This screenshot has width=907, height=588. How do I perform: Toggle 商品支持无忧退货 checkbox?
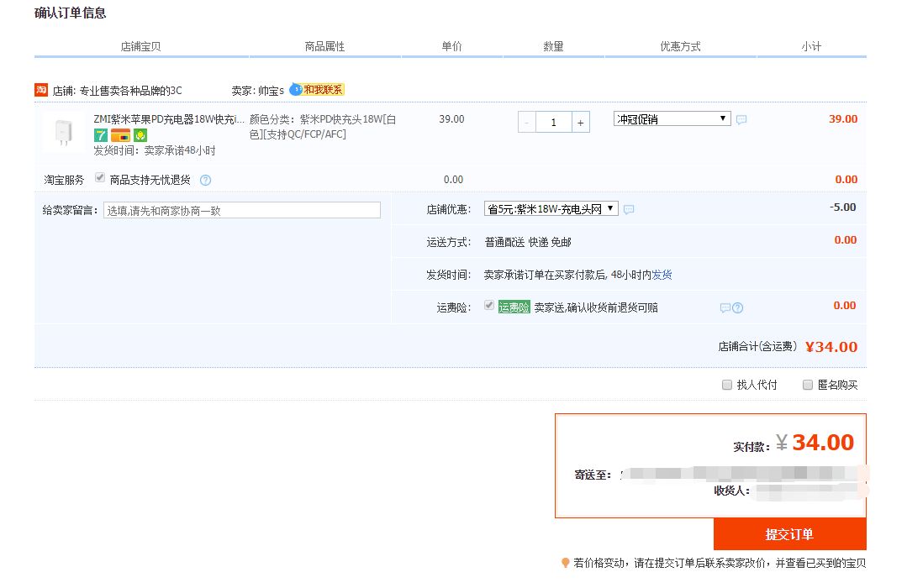click(x=100, y=178)
